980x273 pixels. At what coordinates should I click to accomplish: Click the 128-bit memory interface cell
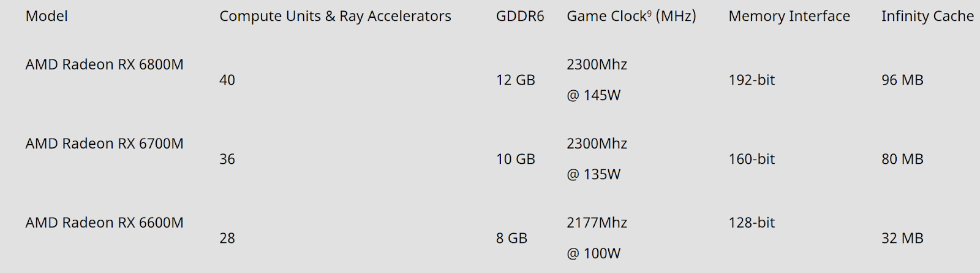(x=752, y=223)
